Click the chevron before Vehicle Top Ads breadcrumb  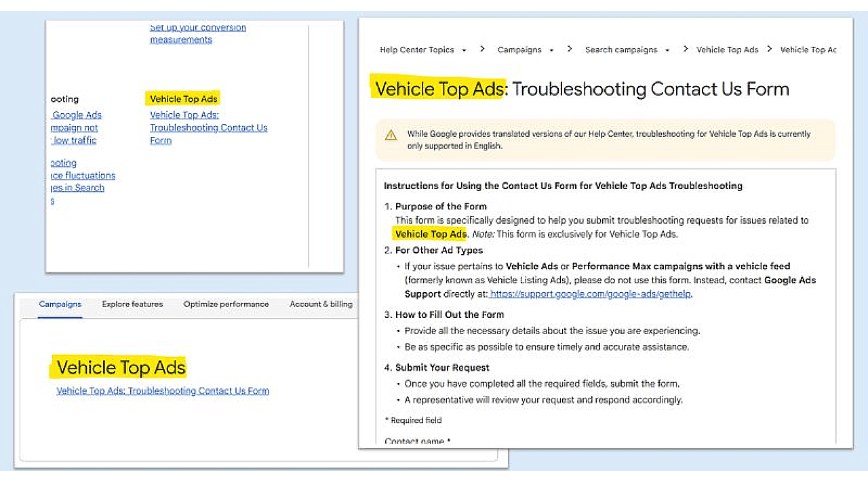[686, 49]
